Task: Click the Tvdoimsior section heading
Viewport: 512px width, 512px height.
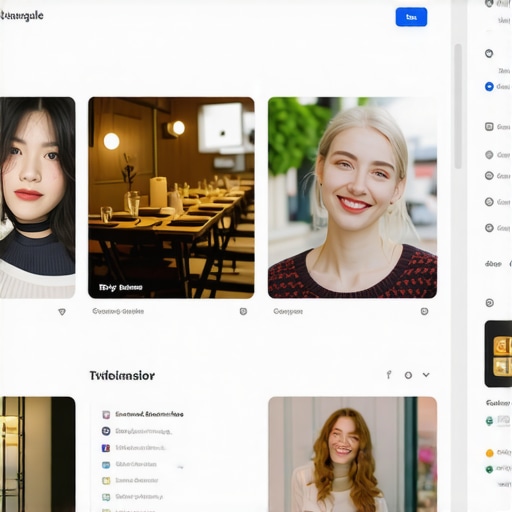Action: [x=122, y=376]
